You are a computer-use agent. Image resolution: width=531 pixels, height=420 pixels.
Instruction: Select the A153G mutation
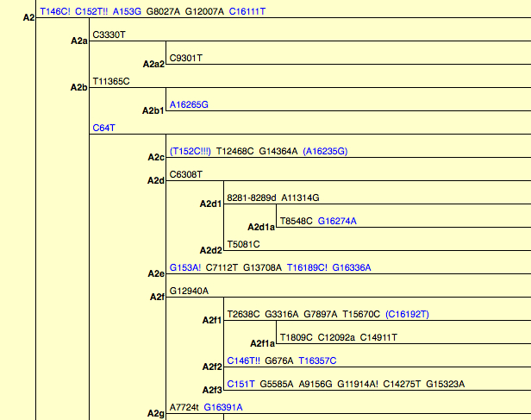pyautogui.click(x=127, y=11)
